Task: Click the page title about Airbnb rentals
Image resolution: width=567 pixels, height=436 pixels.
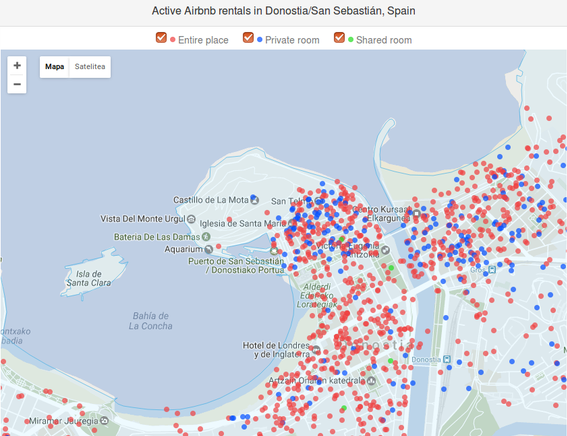Action: [284, 11]
